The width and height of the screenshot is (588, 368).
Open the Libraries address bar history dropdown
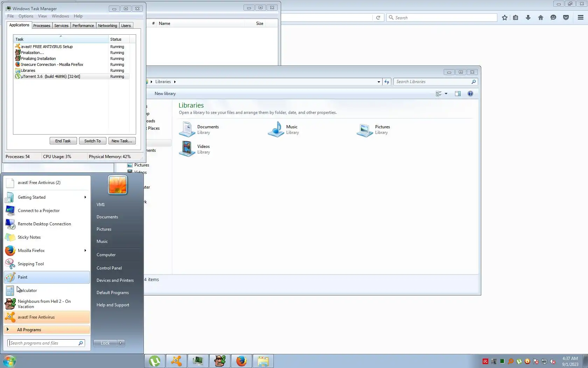379,82
